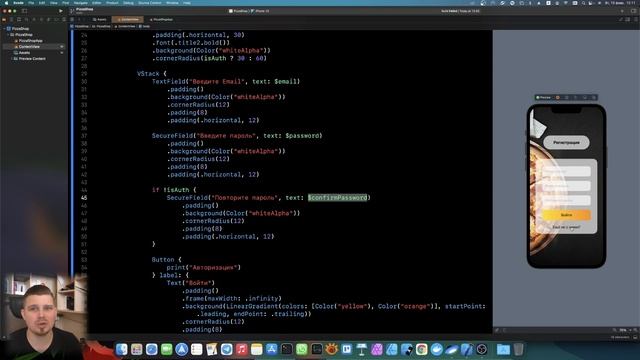
Task: Open Telegram from the Dock
Action: [227, 349]
